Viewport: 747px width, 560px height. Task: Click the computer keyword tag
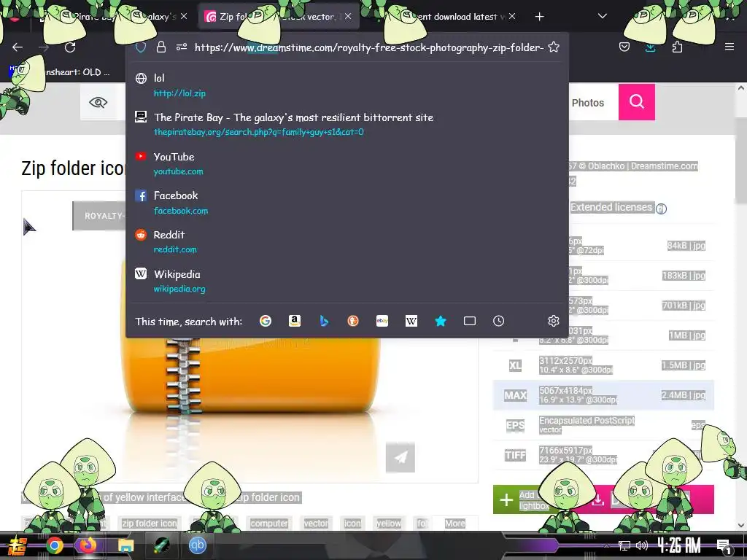(269, 524)
